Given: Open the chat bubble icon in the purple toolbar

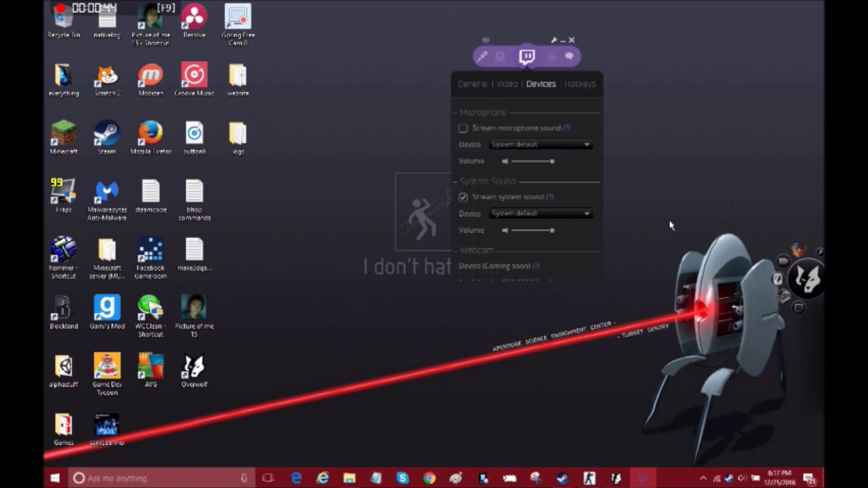Looking at the screenshot, I should [570, 57].
